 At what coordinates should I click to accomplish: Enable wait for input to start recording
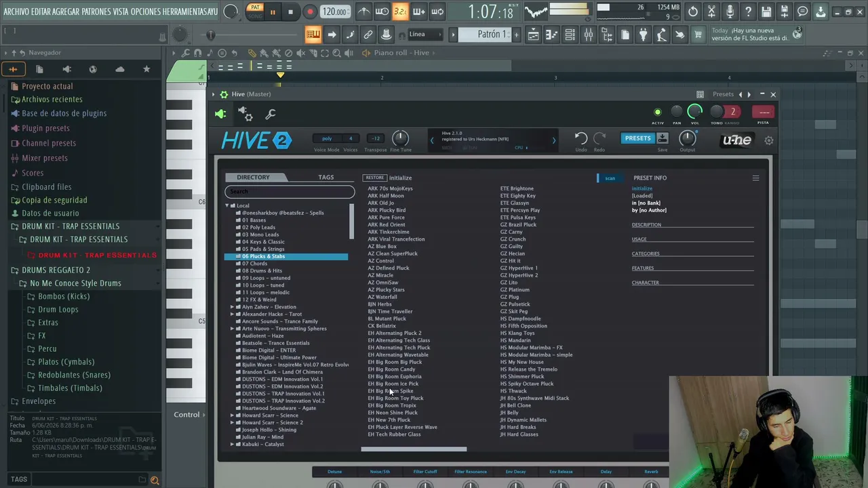382,12
